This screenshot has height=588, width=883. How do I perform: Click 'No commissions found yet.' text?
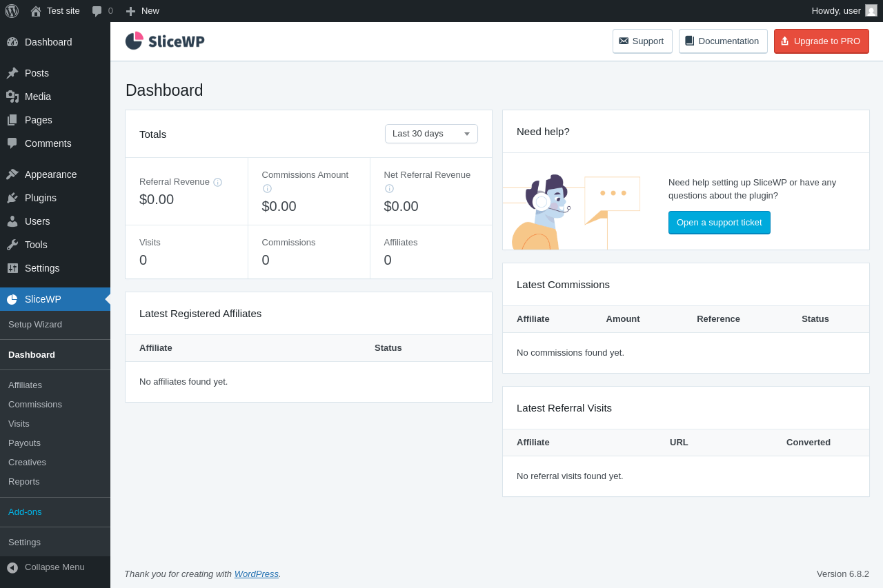[571, 352]
